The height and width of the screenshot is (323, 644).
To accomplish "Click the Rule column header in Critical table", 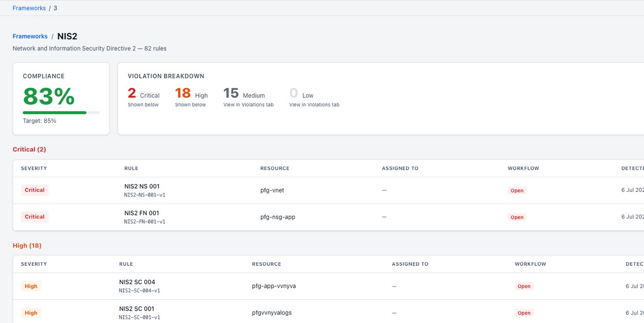I will point(131,169).
